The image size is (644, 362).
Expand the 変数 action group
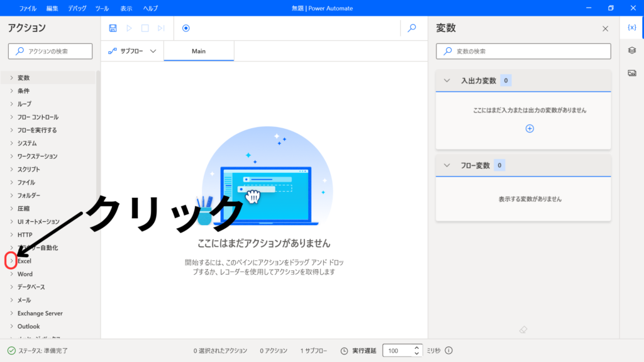(x=11, y=77)
